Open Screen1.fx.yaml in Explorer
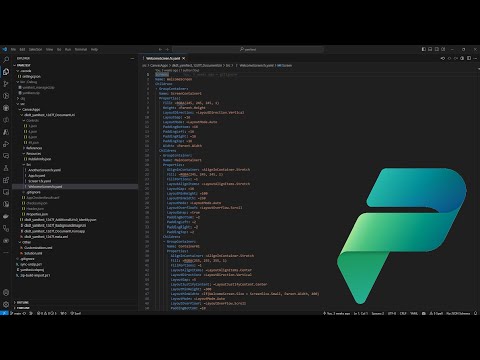The width and height of the screenshot is (480, 360). point(39,181)
